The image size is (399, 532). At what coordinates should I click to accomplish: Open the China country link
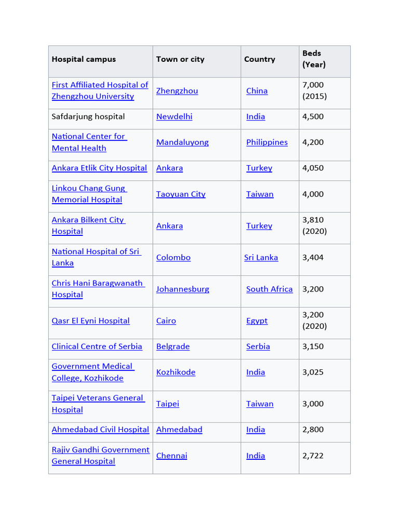pyautogui.click(x=257, y=91)
